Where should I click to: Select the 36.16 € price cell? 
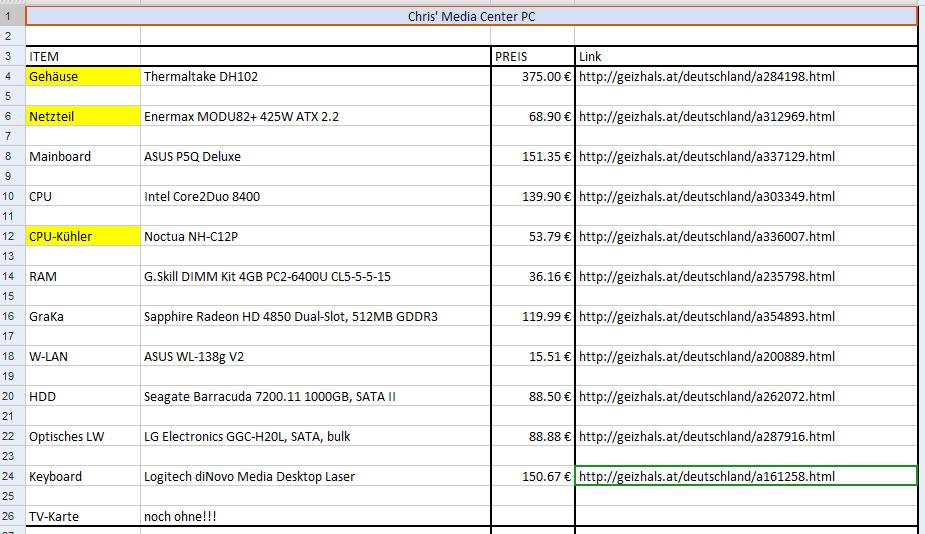(533, 277)
